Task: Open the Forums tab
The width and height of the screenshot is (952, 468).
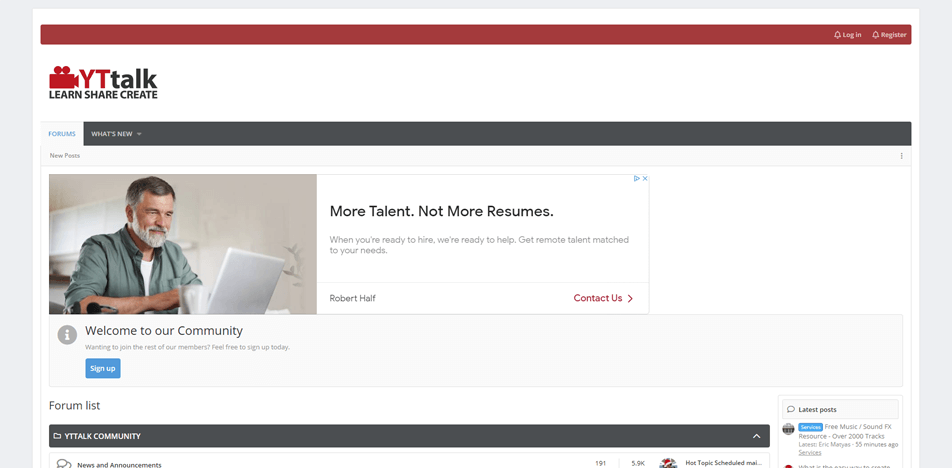Action: pos(62,134)
